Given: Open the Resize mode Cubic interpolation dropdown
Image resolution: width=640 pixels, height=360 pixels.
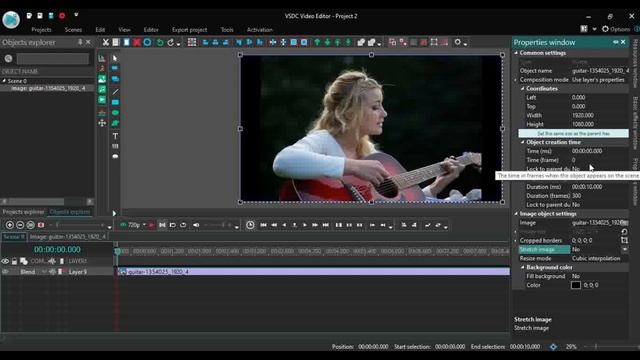Looking at the screenshot, I should coord(600,258).
